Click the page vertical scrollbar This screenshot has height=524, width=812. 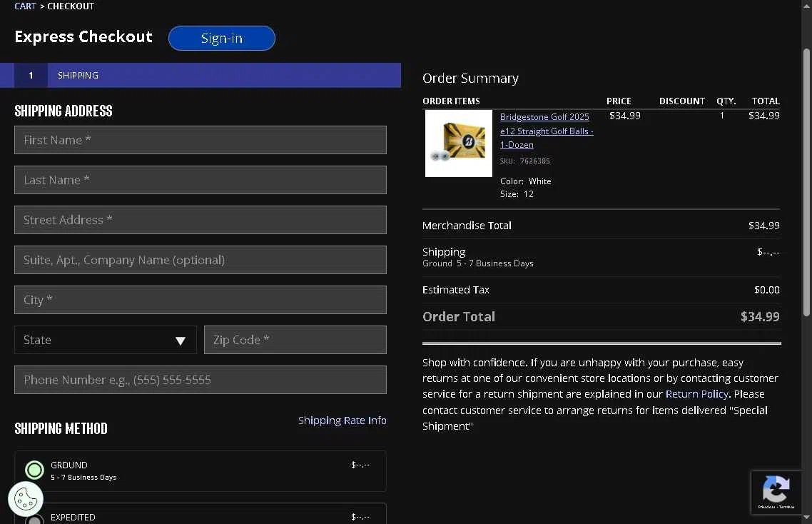pos(806,181)
